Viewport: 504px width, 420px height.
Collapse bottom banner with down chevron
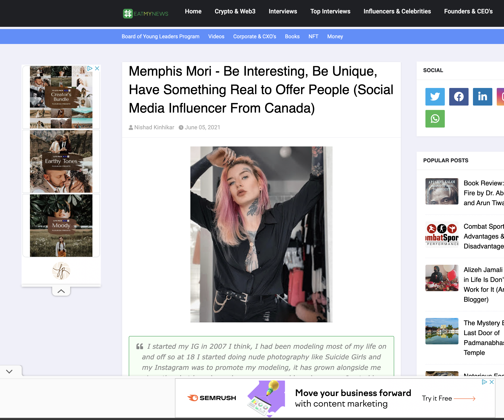coord(9,372)
